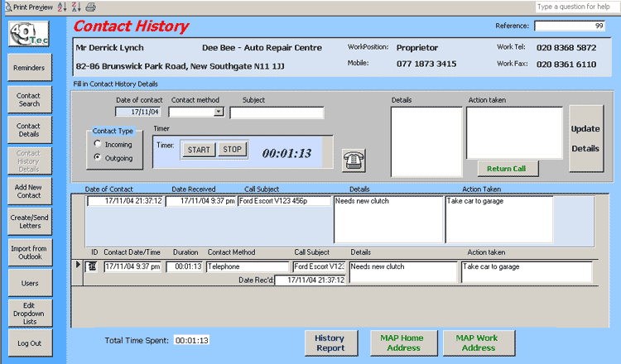
Task: Open Edit Dropdown Lists
Action: click(30, 314)
